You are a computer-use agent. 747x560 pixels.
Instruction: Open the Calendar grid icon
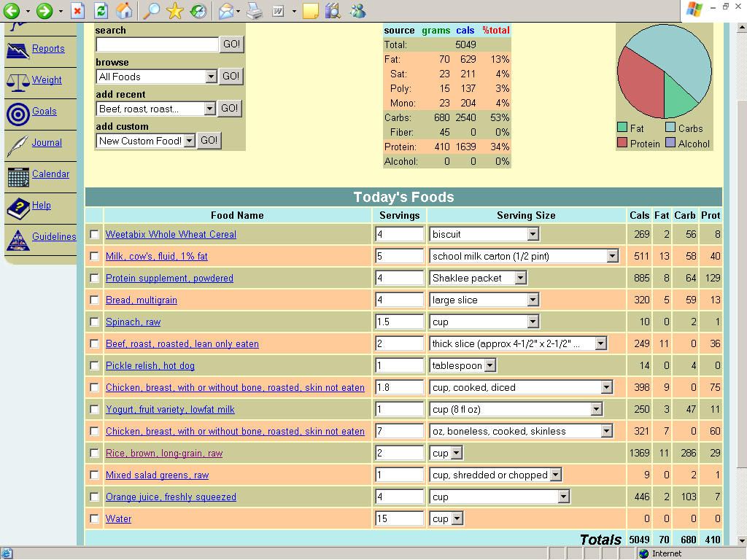pos(18,176)
